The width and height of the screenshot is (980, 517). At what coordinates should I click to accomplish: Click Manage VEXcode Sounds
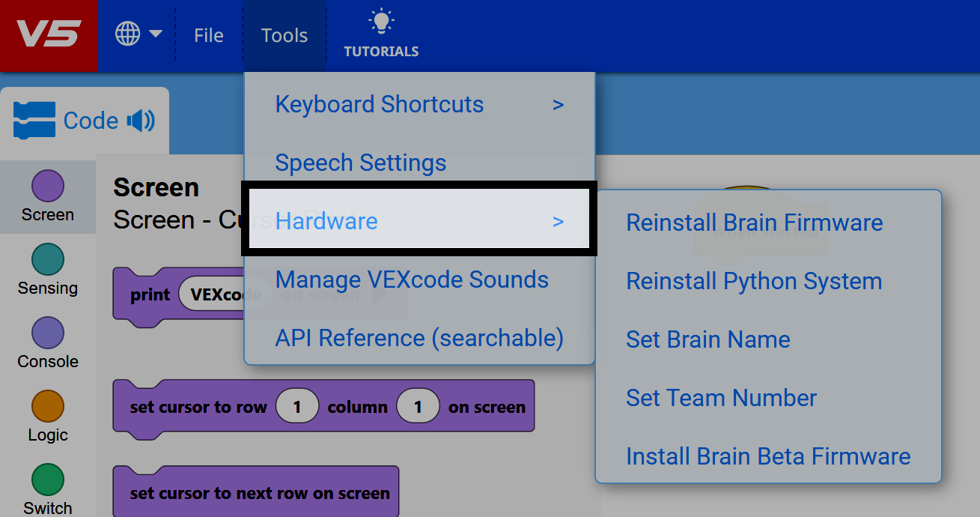click(412, 279)
